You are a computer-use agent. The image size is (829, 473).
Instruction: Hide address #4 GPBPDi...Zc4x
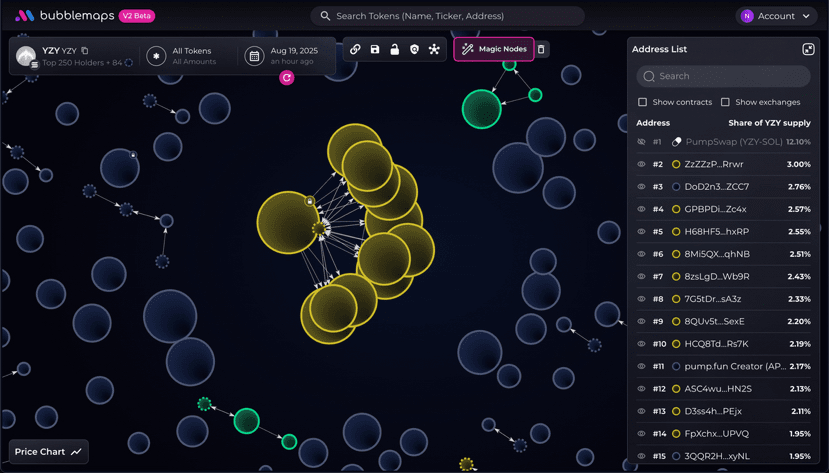641,209
